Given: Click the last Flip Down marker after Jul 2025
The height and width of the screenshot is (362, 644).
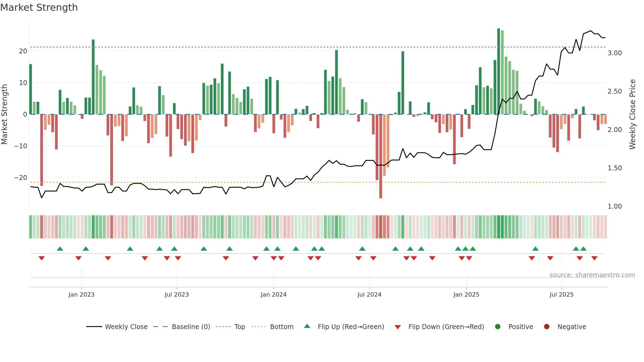Looking at the screenshot, I should [594, 258].
